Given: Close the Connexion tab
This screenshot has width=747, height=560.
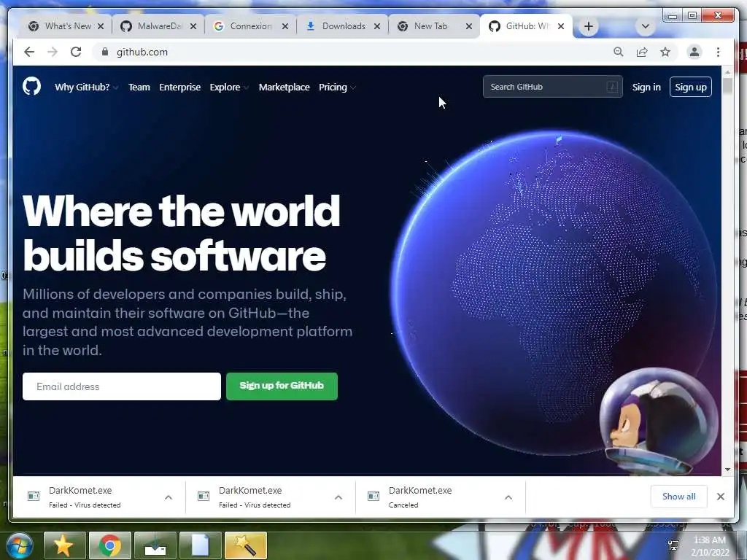Looking at the screenshot, I should click(x=285, y=27).
